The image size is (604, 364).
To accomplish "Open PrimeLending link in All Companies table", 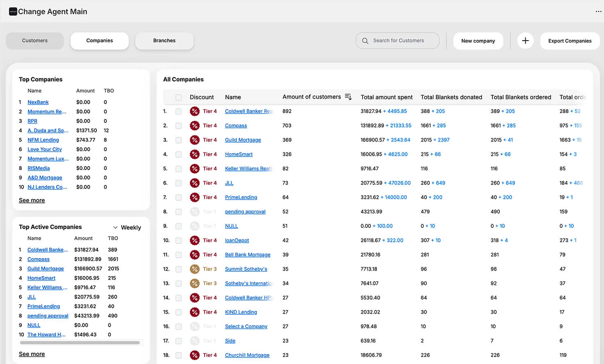I will point(241,197).
